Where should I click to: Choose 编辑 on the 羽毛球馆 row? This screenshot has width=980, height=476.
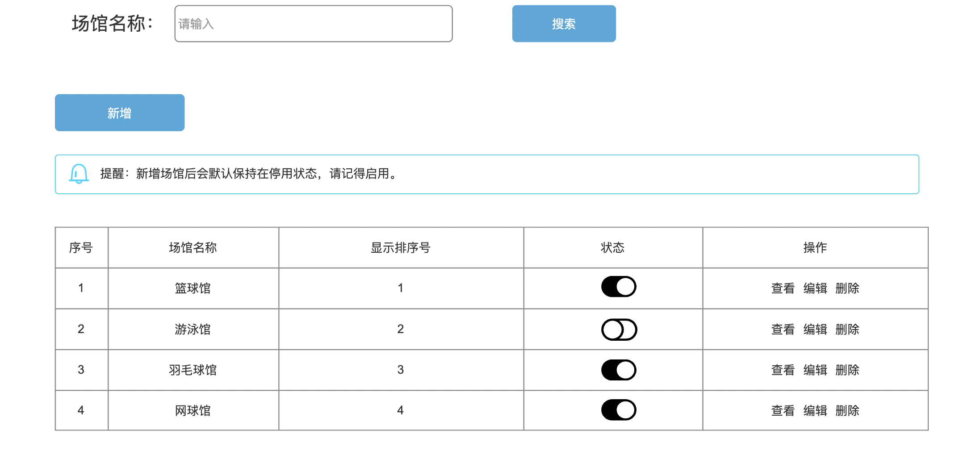(815, 370)
